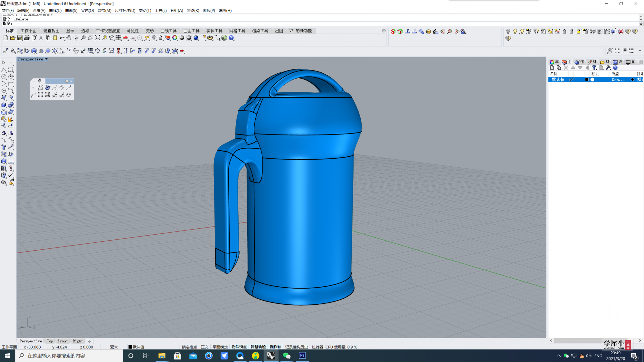
Task: Click the blue render sphere icon
Action: click(196, 38)
